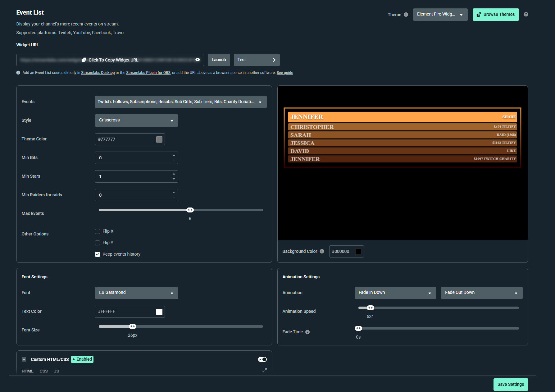Copy the widget URL using the copy icon
The image size is (555, 392).
(84, 60)
